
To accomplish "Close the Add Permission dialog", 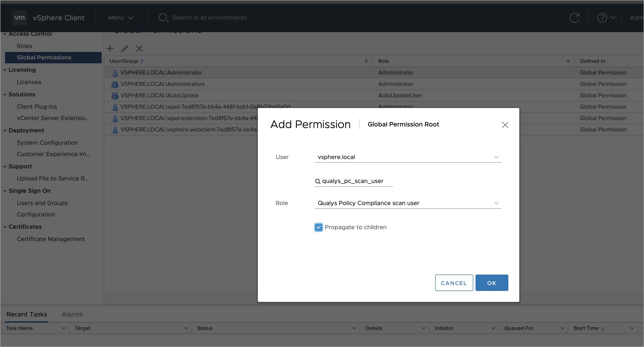I will [505, 125].
